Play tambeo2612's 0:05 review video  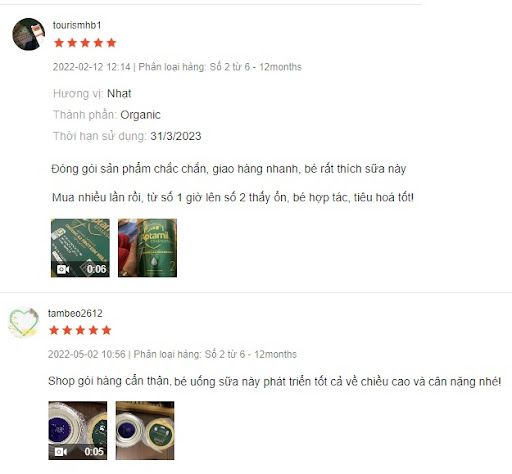point(78,430)
